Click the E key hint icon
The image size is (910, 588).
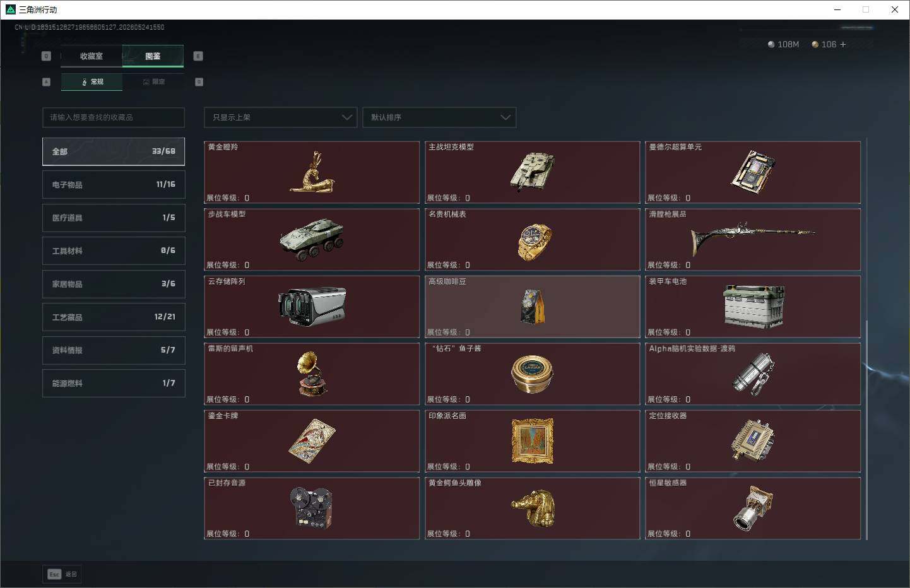click(x=198, y=56)
